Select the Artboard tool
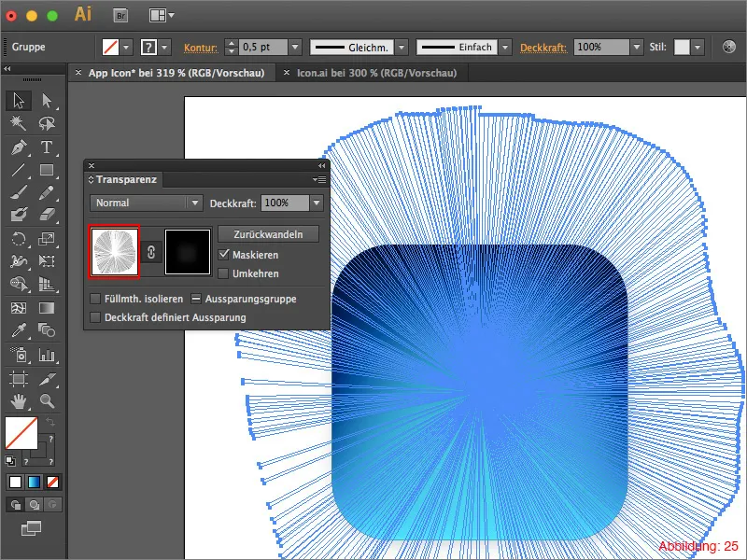747x560 pixels. coord(19,379)
